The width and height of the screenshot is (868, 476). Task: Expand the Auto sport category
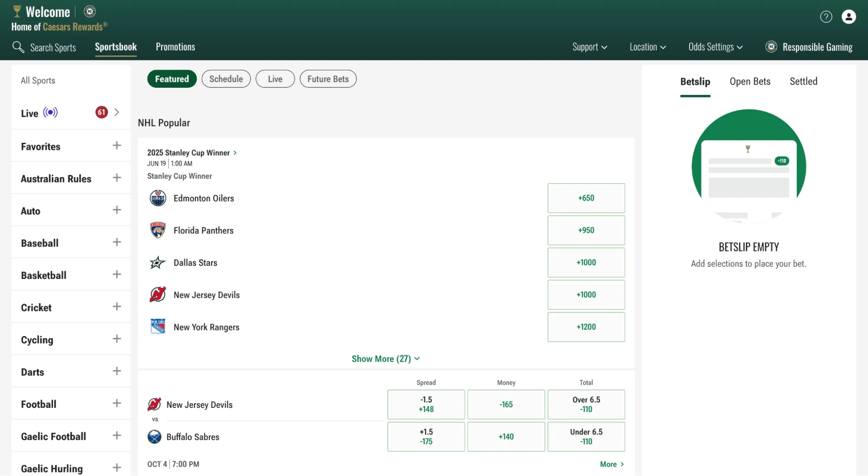click(117, 210)
